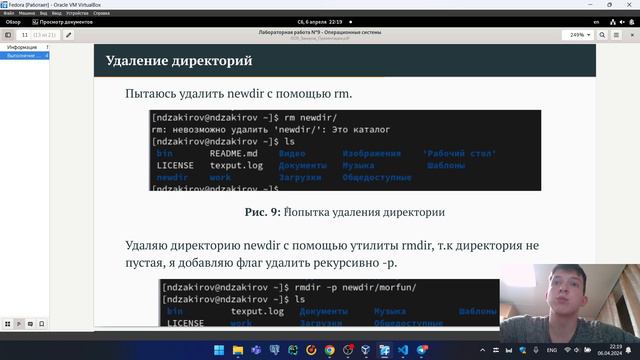Click the GNOME clock showing 22:19
The width and height of the screenshot is (640, 360).
320,22
